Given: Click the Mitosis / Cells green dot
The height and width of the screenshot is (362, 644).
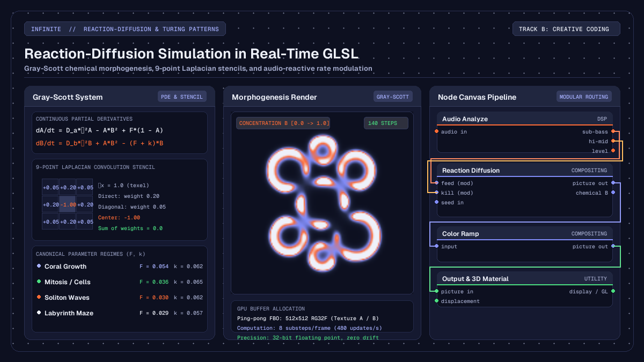Looking at the screenshot, I should click(39, 282).
